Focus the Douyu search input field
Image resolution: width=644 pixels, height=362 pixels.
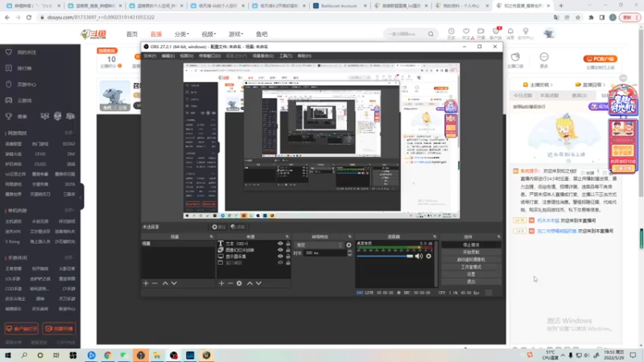pyautogui.click(x=405, y=34)
